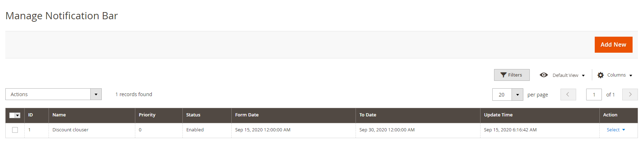Toggle the select-all checkbox in header
Viewport: 644px width, 157px height.
[12, 115]
